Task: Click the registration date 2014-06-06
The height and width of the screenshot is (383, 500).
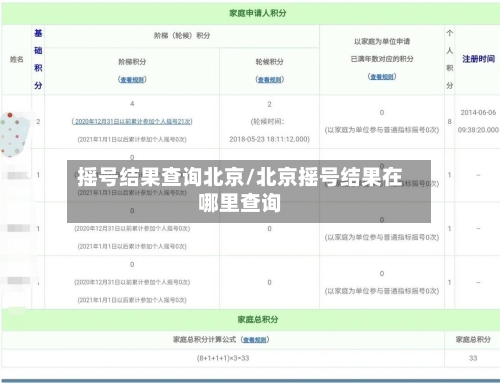Action: tap(478, 113)
